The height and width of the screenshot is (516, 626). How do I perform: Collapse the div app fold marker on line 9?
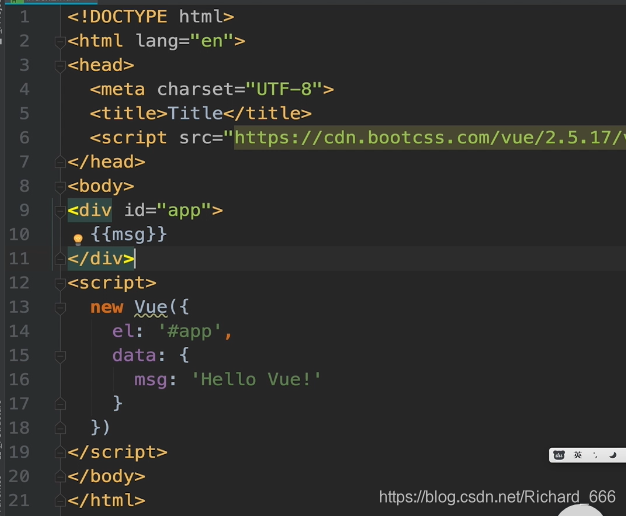tap(60, 211)
